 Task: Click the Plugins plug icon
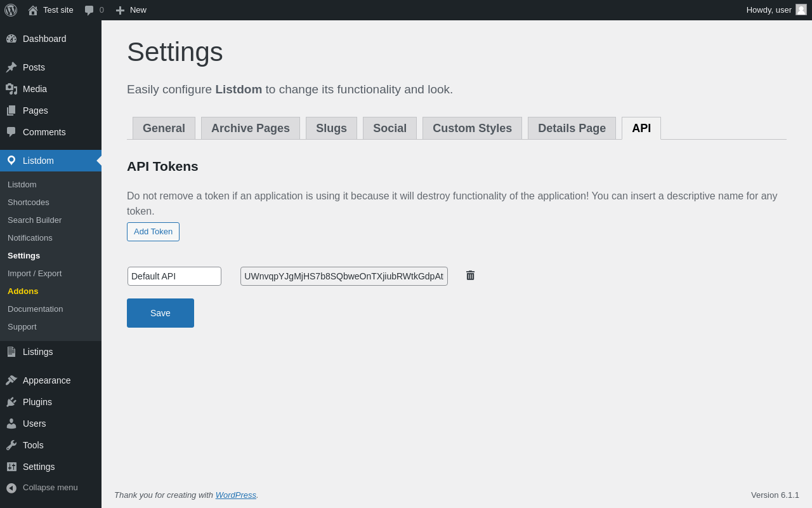(x=11, y=402)
